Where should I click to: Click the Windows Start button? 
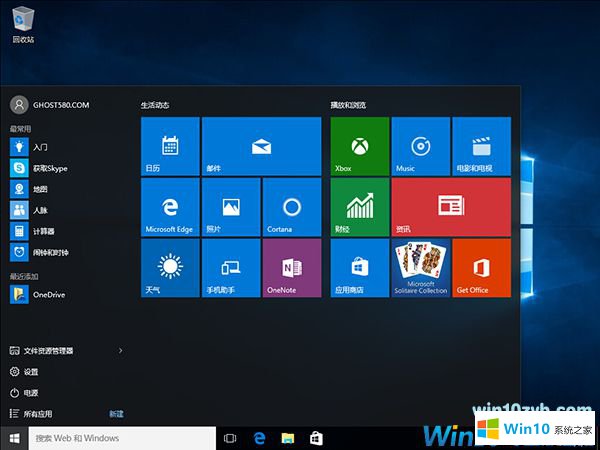14,438
